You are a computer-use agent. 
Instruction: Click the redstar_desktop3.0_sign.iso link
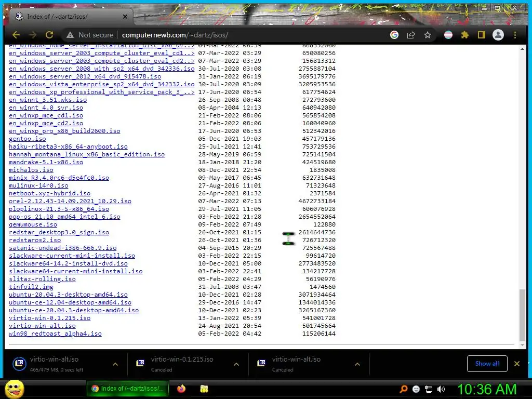[x=59, y=232]
